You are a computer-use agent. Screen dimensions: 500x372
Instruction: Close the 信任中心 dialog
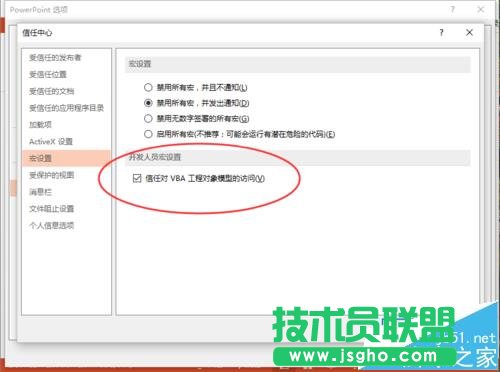(x=469, y=32)
